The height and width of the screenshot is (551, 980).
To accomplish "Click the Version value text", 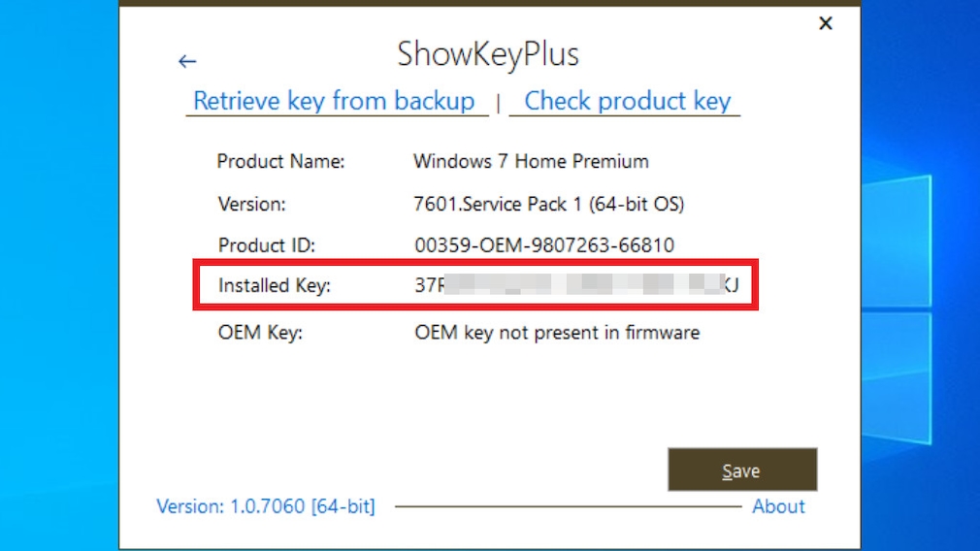I will 548,204.
